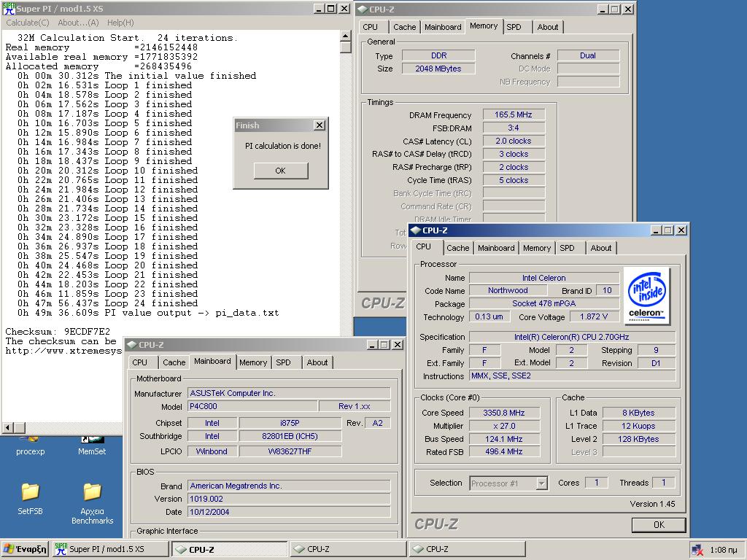Click Super PI vertical scrollbar up arrow

345,36
